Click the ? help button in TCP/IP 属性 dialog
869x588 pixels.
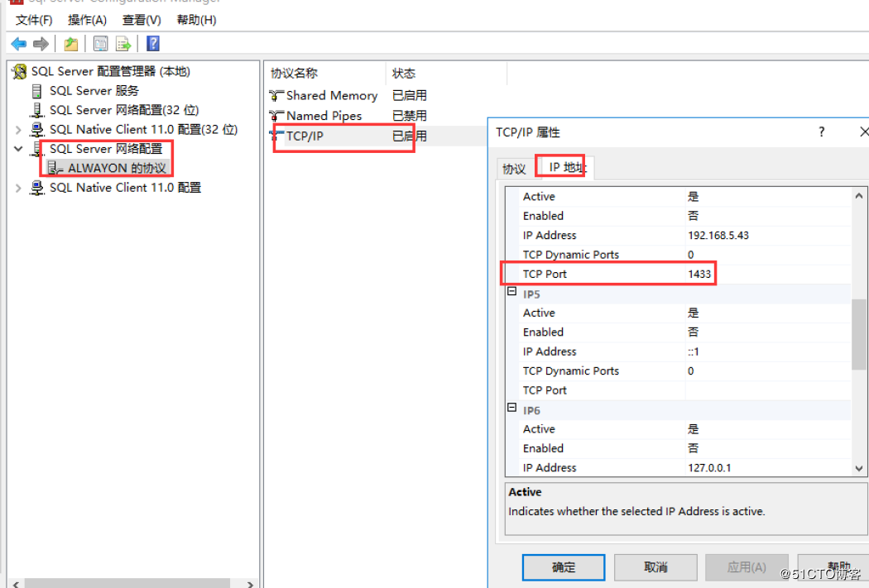tap(821, 131)
